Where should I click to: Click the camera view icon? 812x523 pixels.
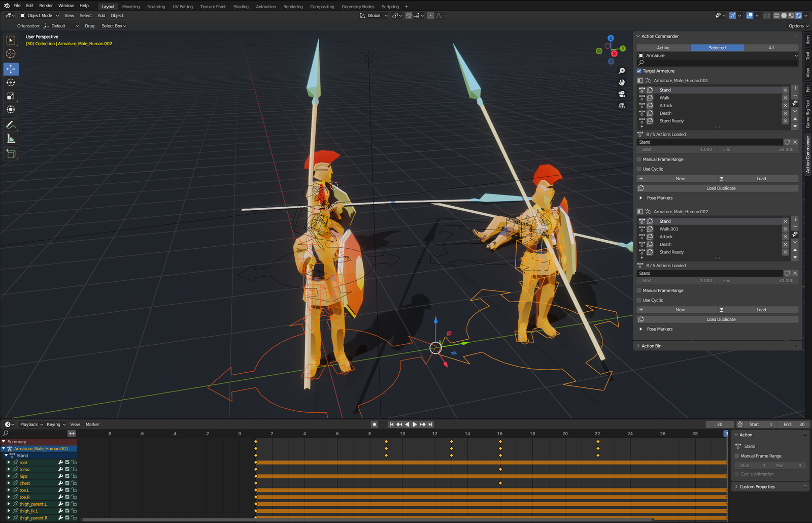tap(622, 94)
